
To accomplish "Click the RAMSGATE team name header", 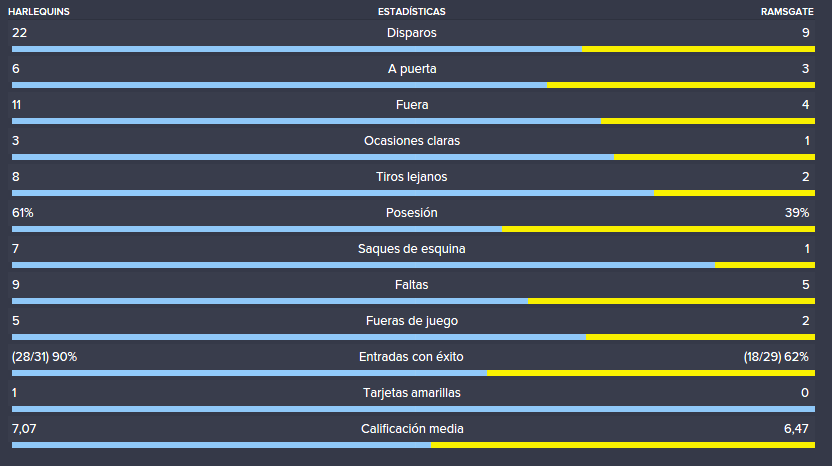I will click(x=787, y=12).
